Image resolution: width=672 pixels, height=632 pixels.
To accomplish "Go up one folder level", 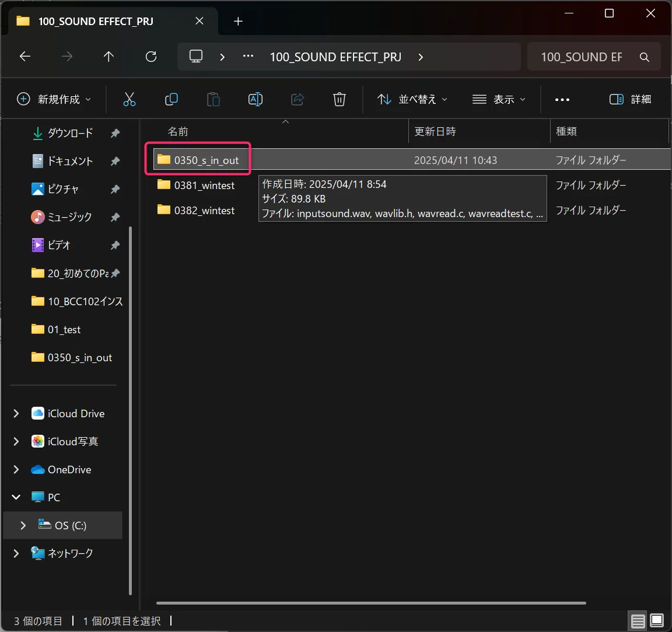I will pyautogui.click(x=108, y=57).
